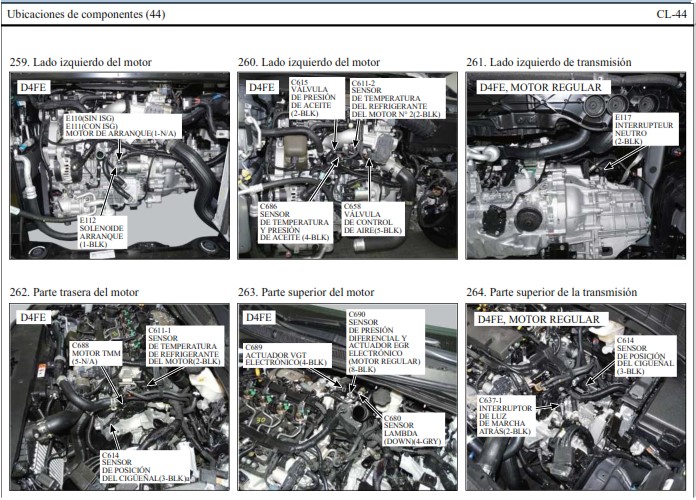Screen dimensions: 696x500
Task: Click the "E117 INTERRUPTEUR NEUTRO (2-BLK)" label
Action: (645, 129)
